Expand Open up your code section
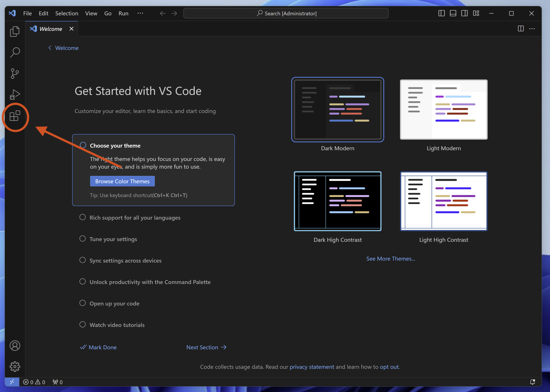The image size is (550, 392). pyautogui.click(x=114, y=303)
